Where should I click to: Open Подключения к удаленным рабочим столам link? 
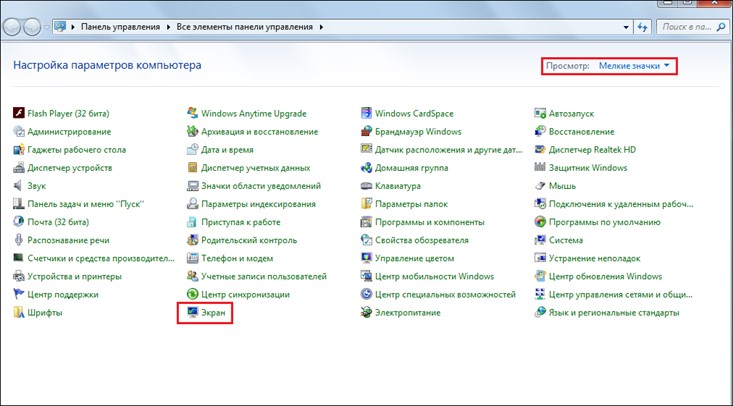[x=621, y=204]
